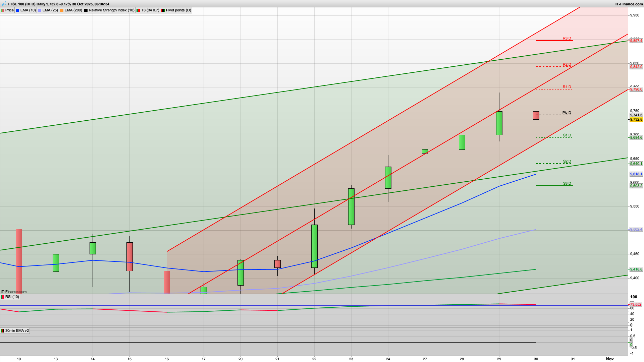Screen dimensions: 644x362
Task: Click the orange EMA (200) indicator icon
Action: click(x=61, y=10)
